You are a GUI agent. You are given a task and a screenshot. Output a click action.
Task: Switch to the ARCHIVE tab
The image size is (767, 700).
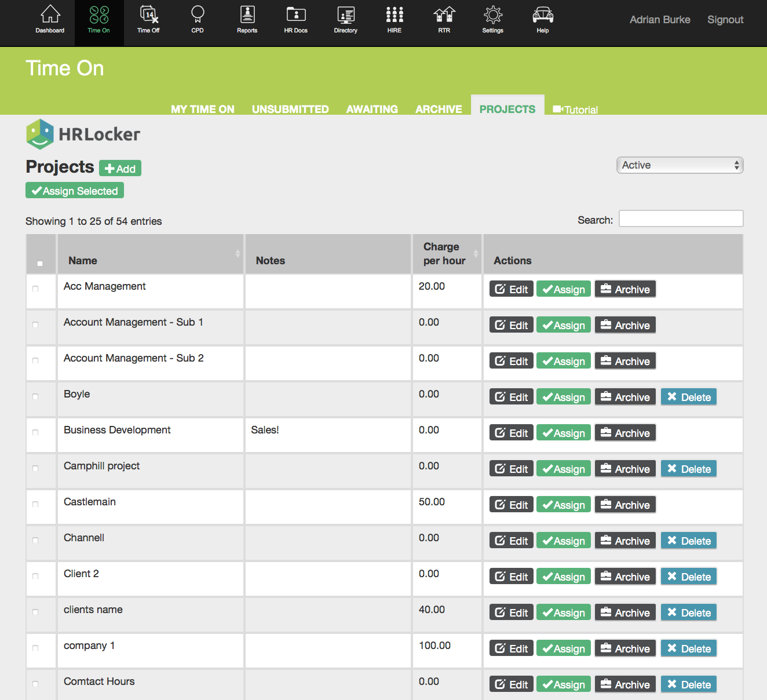pyautogui.click(x=439, y=109)
